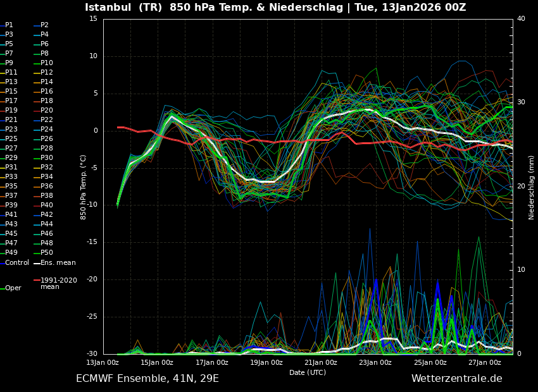Screen dimensions: 538x392
Task: Click the P16 legend label
Action: tap(47, 92)
